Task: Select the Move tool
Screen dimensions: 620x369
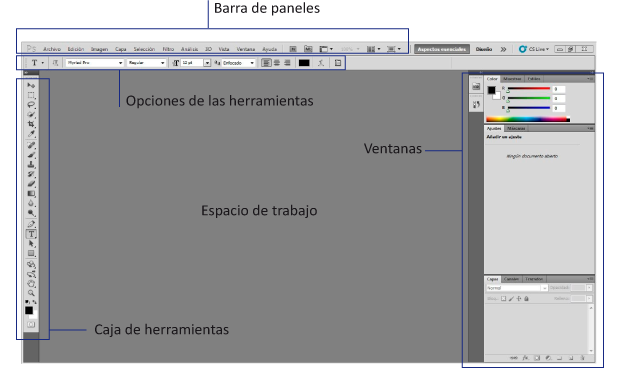Action: [31, 85]
